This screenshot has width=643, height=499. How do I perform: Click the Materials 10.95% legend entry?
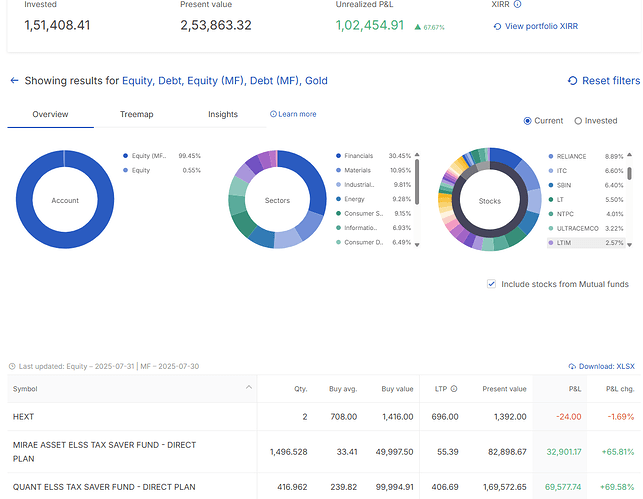coord(373,170)
